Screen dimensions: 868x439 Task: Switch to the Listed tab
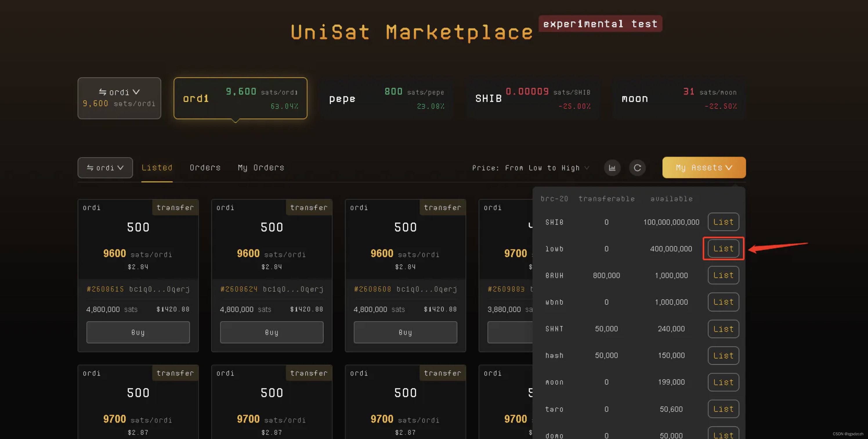(157, 168)
